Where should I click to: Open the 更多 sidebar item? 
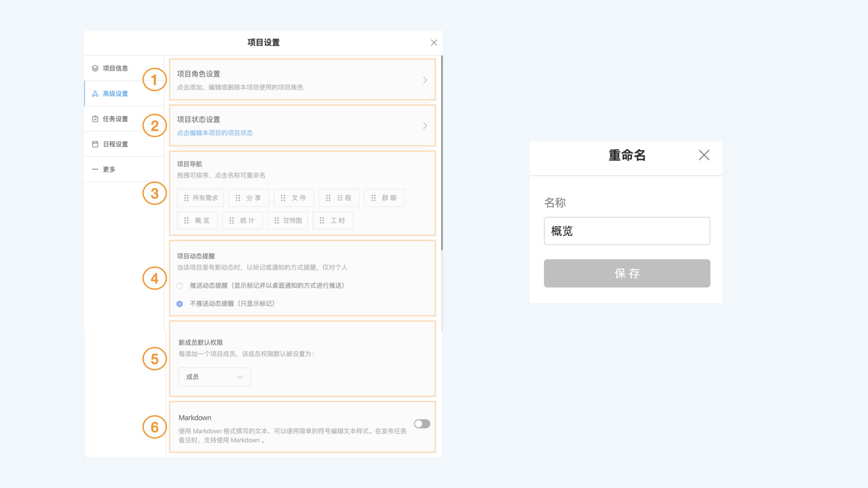tap(124, 169)
